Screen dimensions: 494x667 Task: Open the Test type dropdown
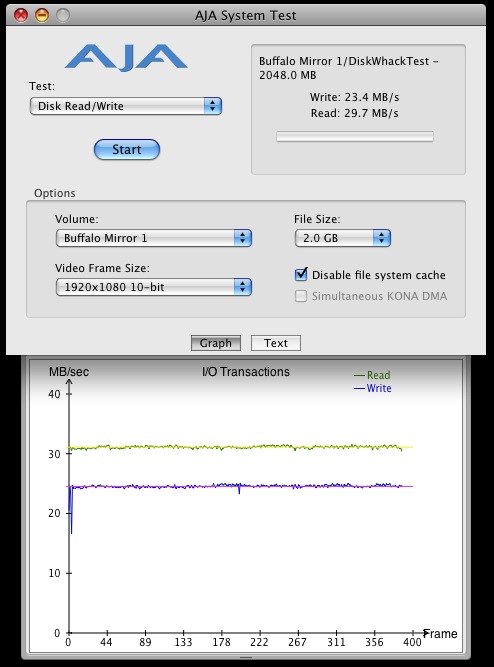pos(126,106)
